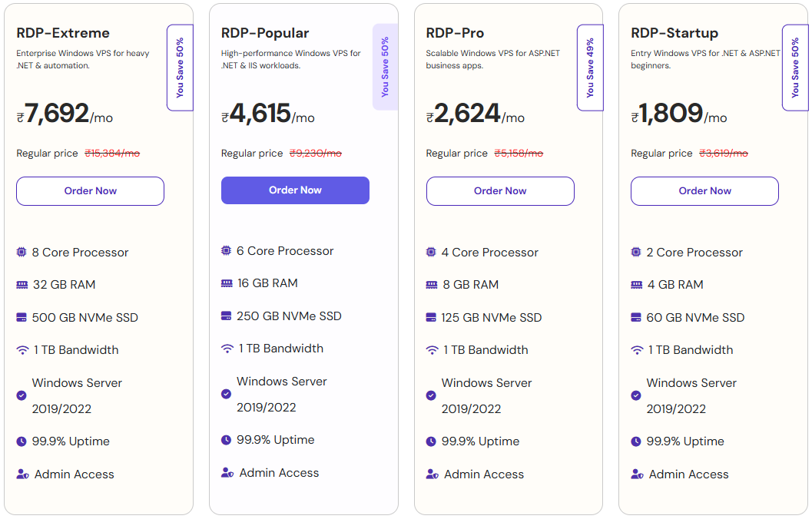Click the strikethrough price ₹15,384/mo
The image size is (812, 519).
[111, 153]
